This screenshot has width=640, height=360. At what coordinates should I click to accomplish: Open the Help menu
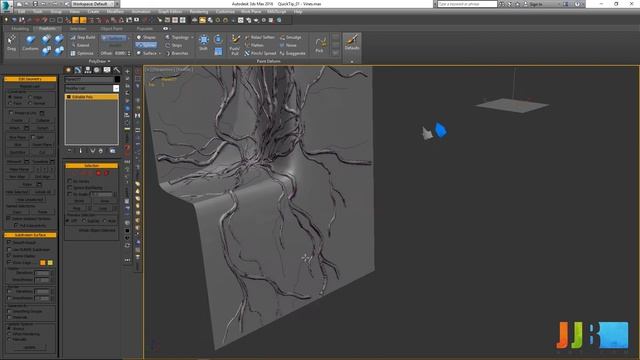coord(298,12)
